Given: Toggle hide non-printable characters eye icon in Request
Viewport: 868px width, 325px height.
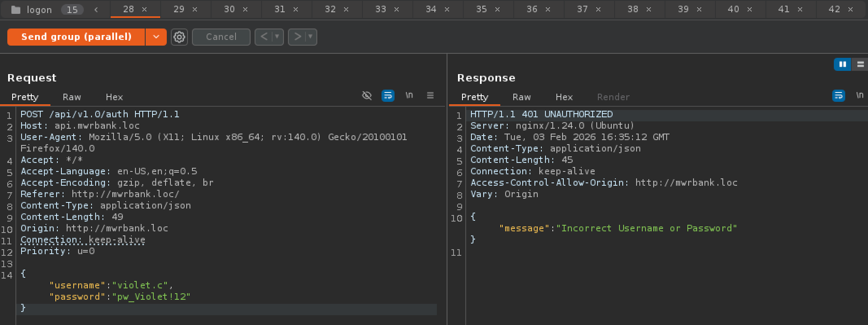Looking at the screenshot, I should 367,96.
